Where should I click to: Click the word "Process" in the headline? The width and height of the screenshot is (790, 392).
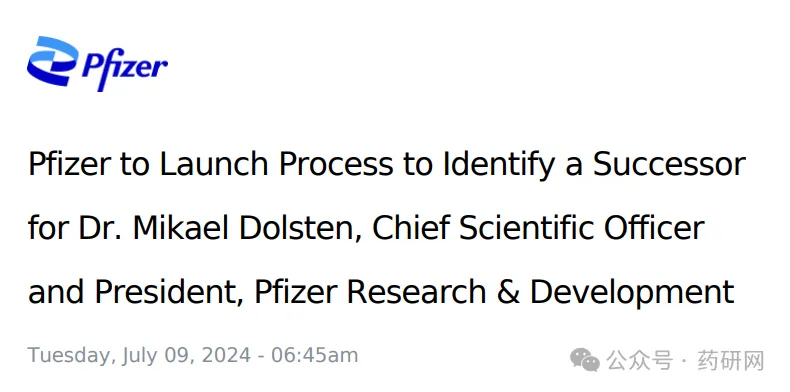coord(336,164)
